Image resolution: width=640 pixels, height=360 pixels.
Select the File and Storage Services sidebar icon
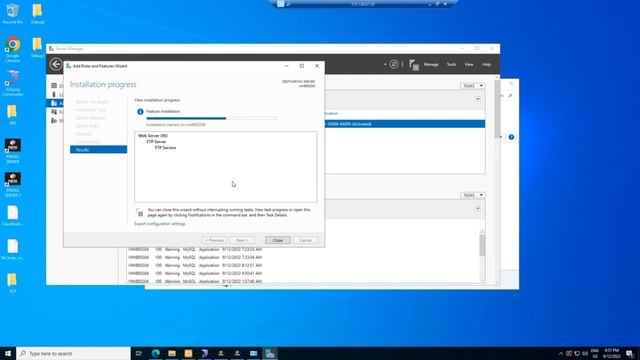(54, 112)
